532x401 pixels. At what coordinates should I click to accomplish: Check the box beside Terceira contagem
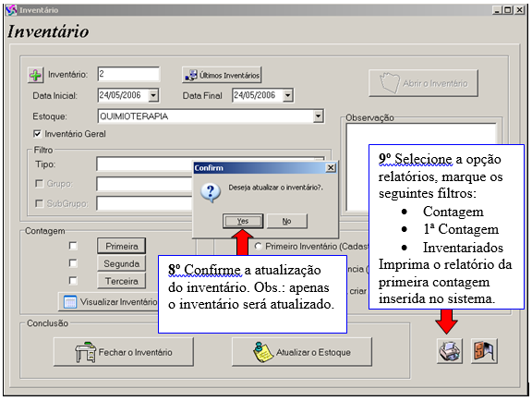tap(73, 281)
